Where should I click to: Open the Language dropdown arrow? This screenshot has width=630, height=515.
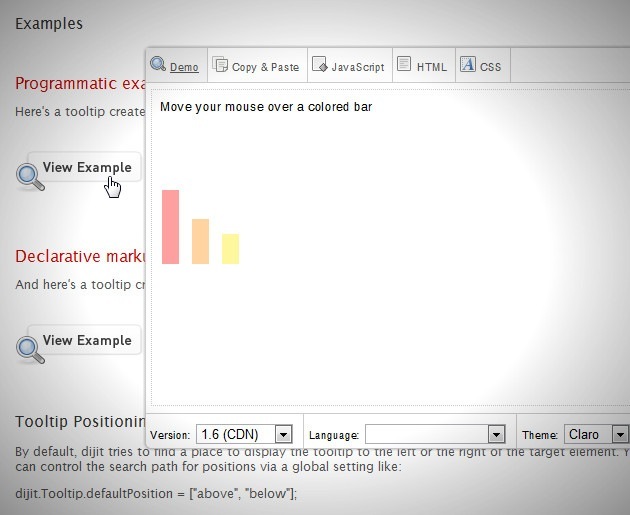pos(496,434)
